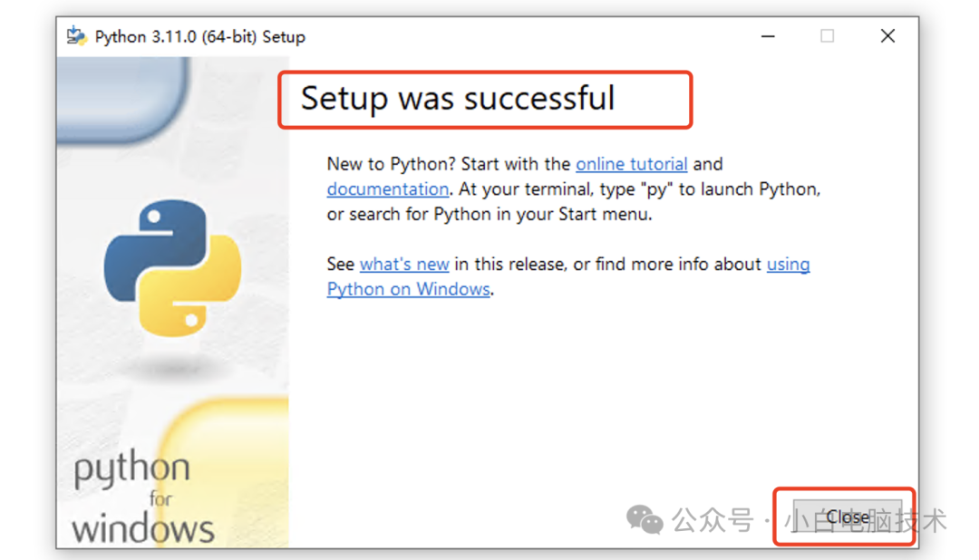Follow the what's new link
The width and height of the screenshot is (979, 560).
coord(404,264)
